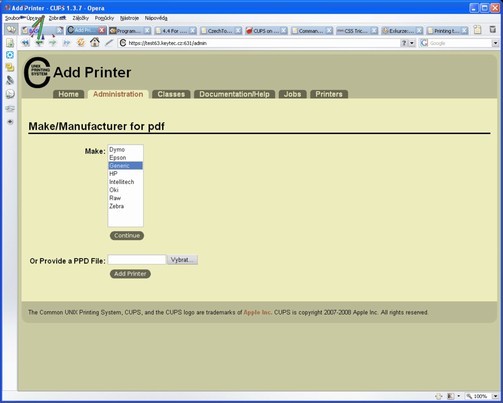Switch to the Exkurze browser tab

(x=402, y=31)
